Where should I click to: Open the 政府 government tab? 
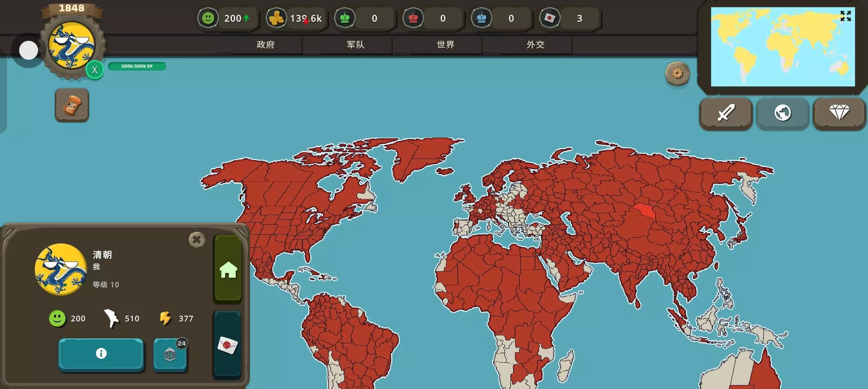(266, 45)
